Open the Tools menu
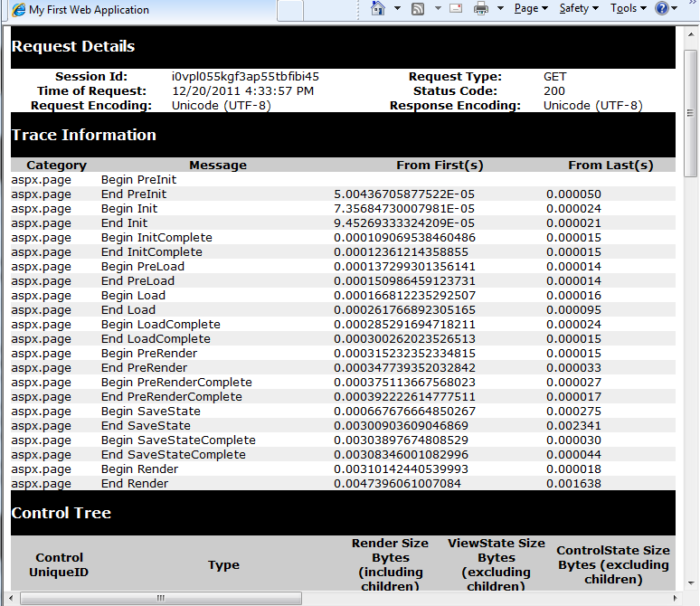This screenshot has width=700, height=606. point(629,8)
